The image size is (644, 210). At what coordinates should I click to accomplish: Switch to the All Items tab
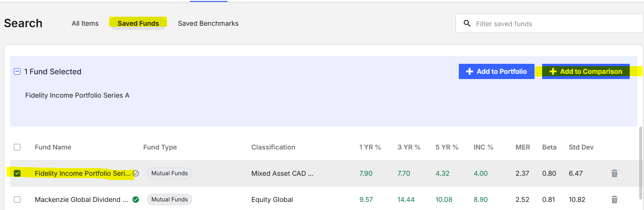pyautogui.click(x=85, y=23)
